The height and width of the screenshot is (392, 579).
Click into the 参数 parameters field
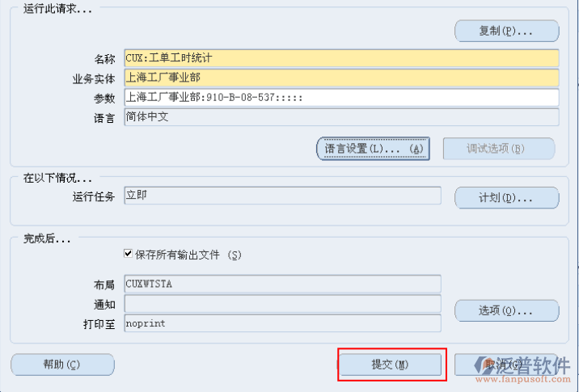click(x=341, y=98)
